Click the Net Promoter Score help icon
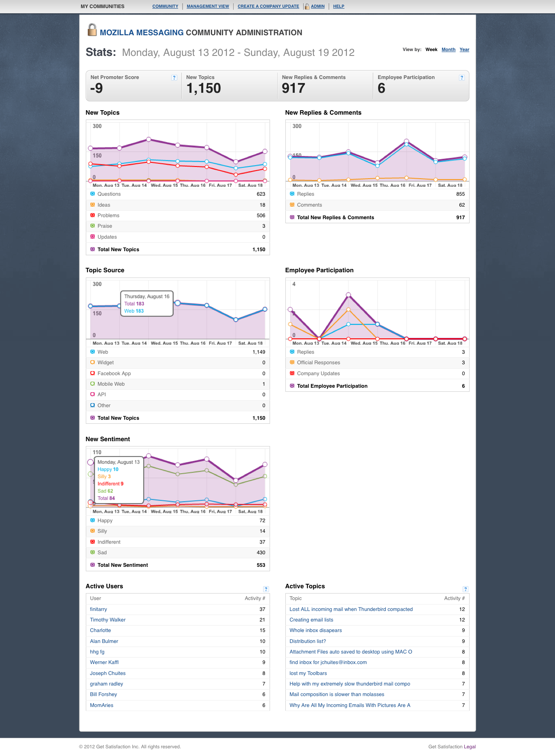This screenshot has width=555, height=756. [174, 77]
